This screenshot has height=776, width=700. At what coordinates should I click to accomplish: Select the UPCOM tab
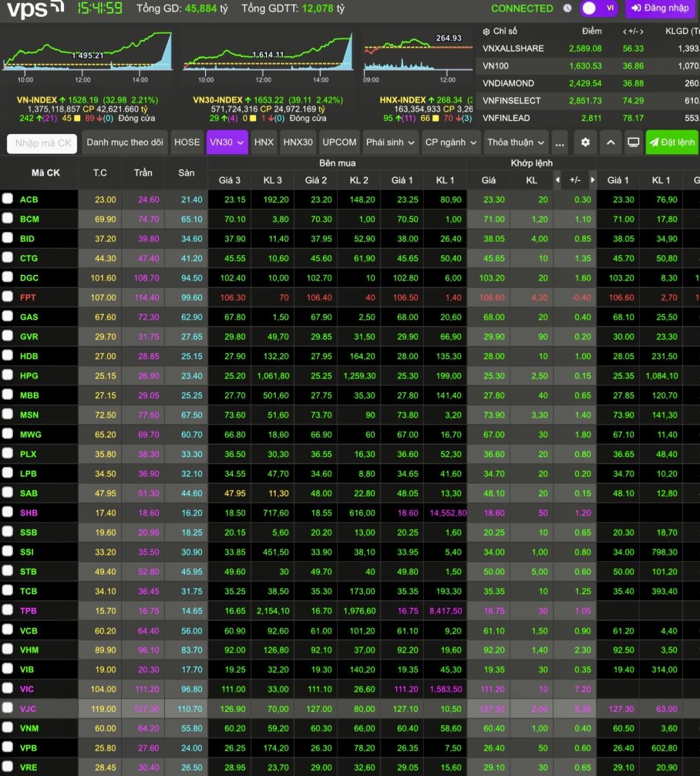pos(340,142)
